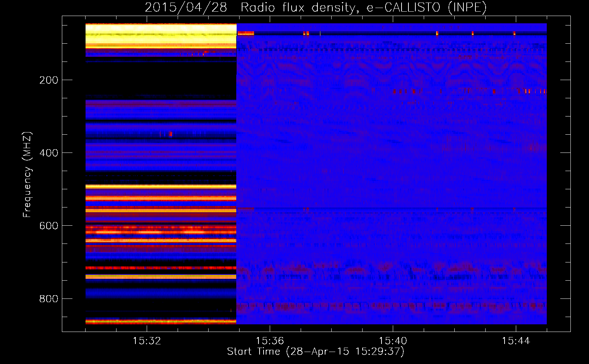Click the "Start Time (28-Apr-15 15:29:37)" axis label
Viewport: 589px width, 364px height.
click(316, 352)
